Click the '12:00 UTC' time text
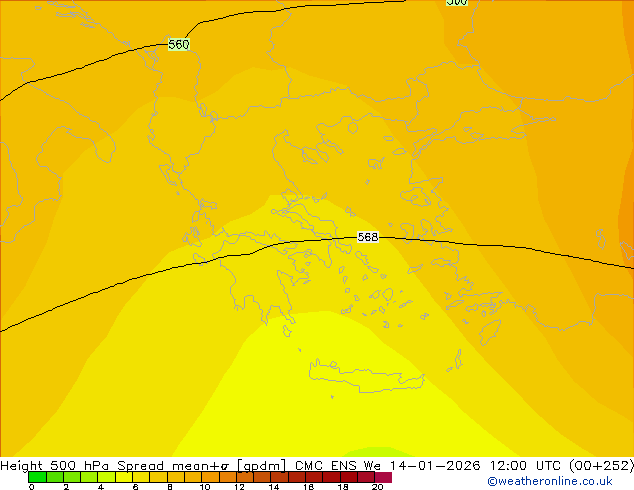 tap(525, 466)
